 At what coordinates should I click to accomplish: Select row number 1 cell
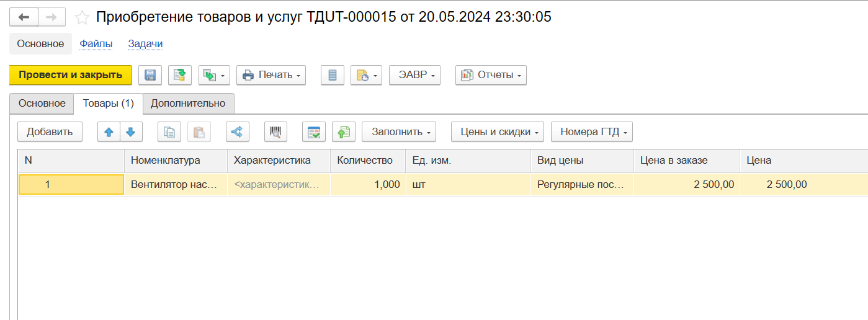coord(71,185)
